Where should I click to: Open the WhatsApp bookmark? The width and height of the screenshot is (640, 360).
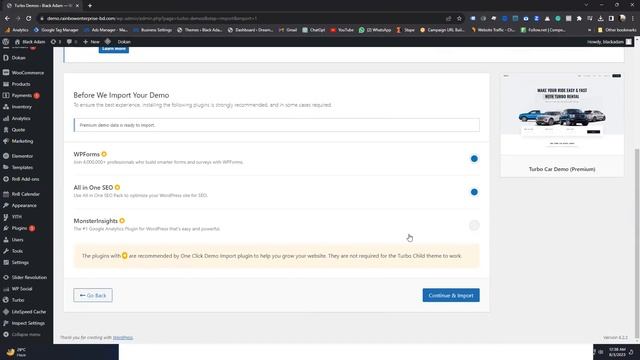[x=375, y=30]
